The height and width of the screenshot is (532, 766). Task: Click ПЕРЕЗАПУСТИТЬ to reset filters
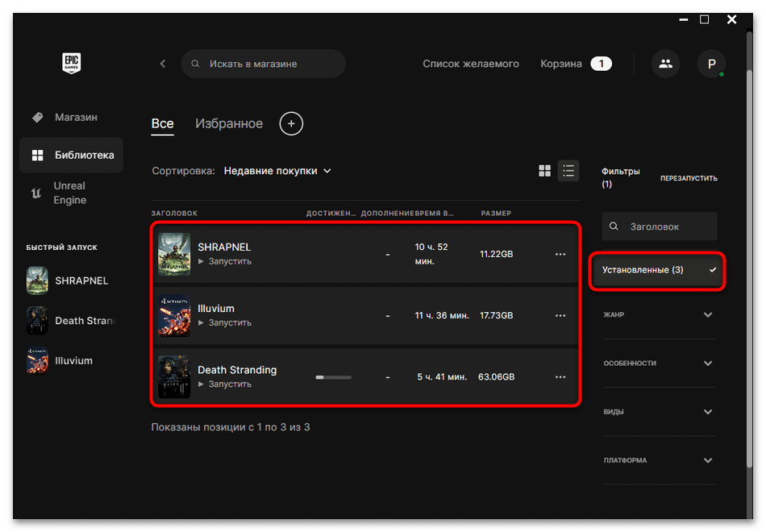click(689, 178)
